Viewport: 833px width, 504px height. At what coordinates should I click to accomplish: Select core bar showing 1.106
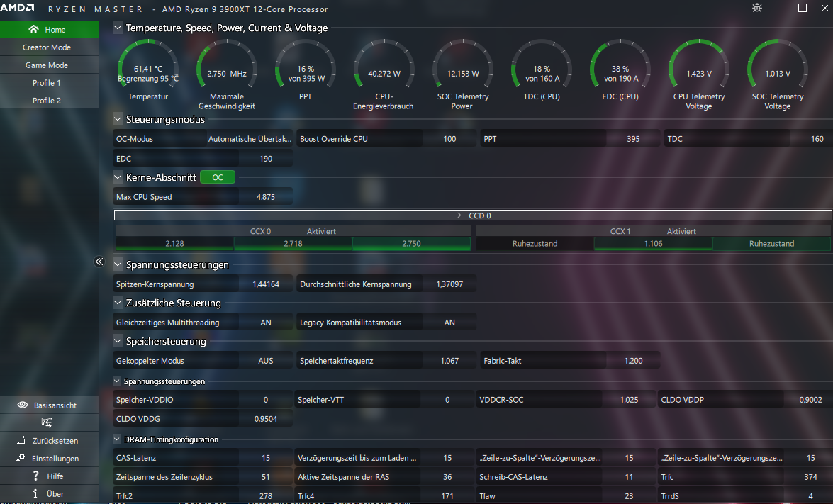(x=653, y=243)
